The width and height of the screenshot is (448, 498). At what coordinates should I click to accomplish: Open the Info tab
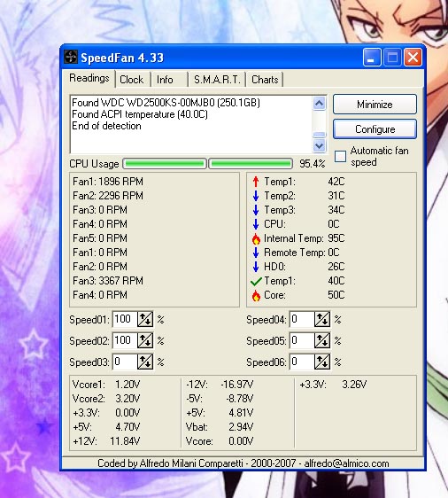tap(165, 80)
